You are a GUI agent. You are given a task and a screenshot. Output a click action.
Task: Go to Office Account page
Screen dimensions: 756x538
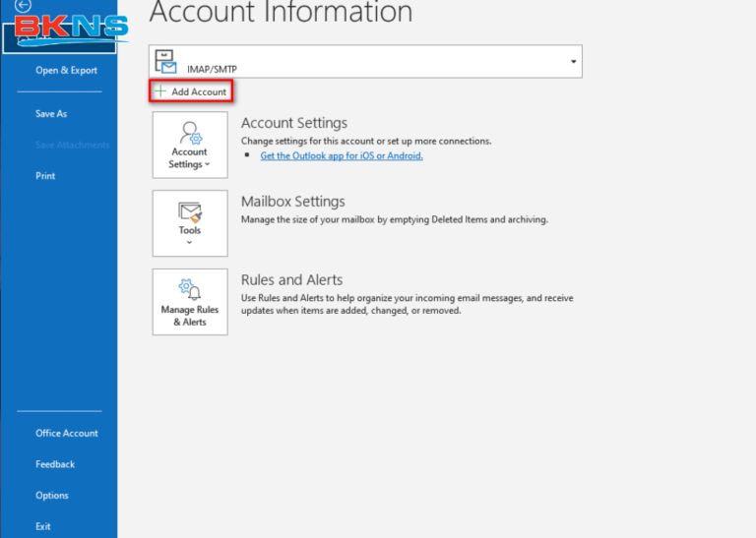(x=67, y=434)
